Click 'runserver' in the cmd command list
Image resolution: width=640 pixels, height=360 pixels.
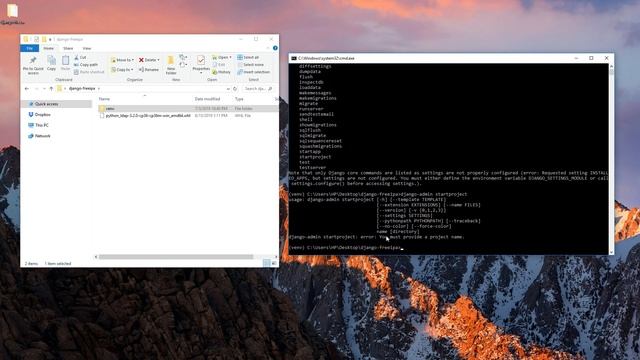[311, 109]
